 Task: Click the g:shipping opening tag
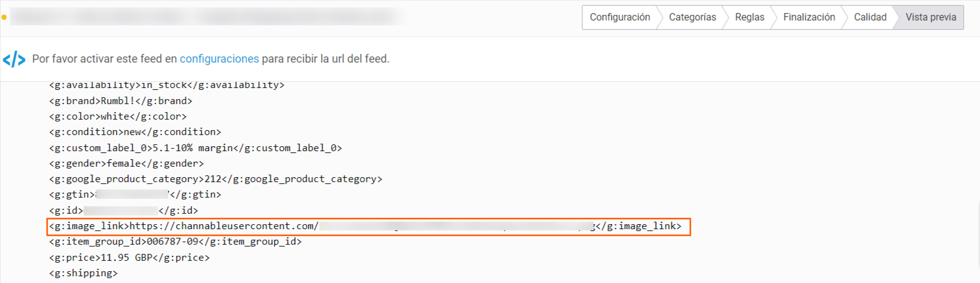point(83,273)
